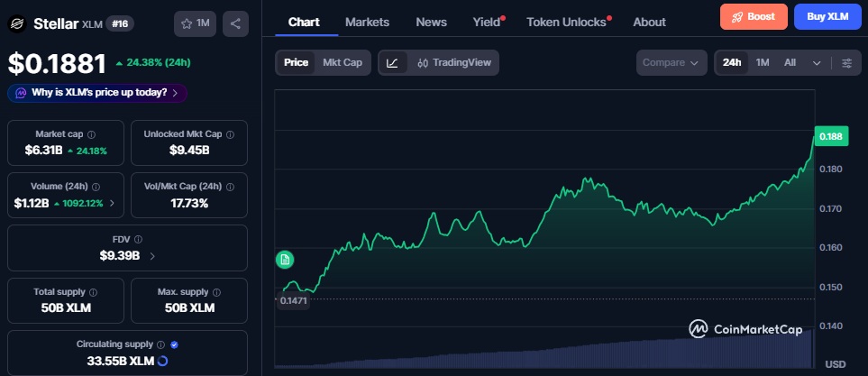Viewport: 868px width, 376px height.
Task: Click the candlestick icon of TradingView
Action: (x=423, y=62)
